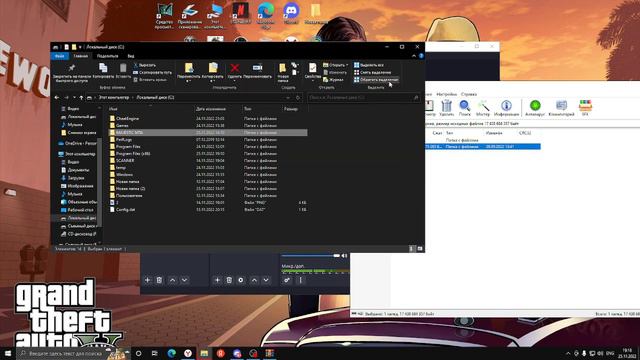Sort files by Дата изменения column
Screen dimensions: 640x360
coord(211,109)
